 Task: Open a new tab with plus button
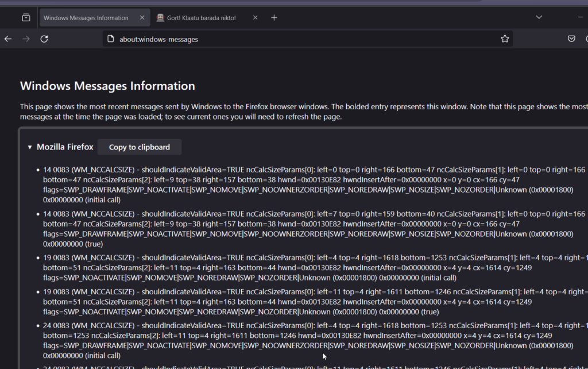(x=274, y=18)
